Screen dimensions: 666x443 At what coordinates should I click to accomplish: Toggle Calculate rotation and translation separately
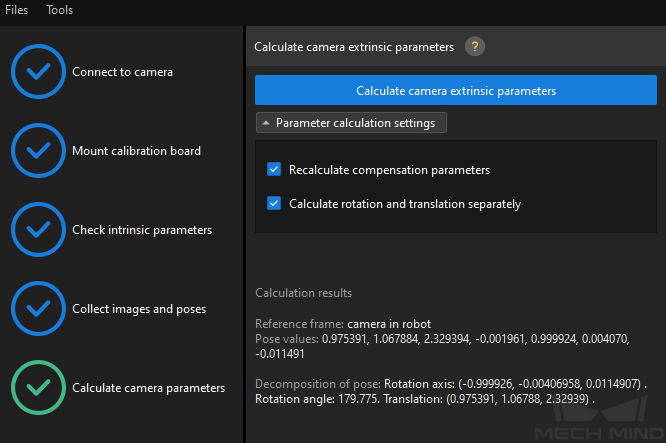click(274, 203)
